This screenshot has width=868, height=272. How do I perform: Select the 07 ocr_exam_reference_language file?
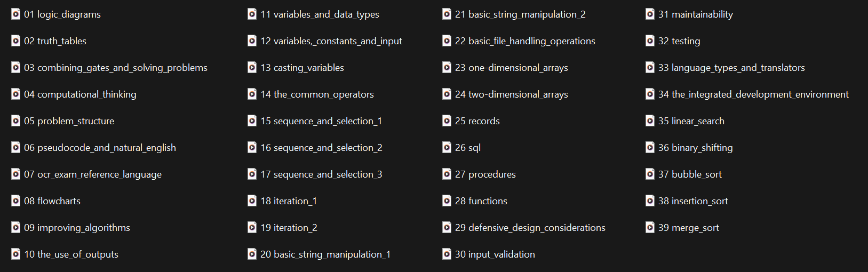tap(93, 174)
